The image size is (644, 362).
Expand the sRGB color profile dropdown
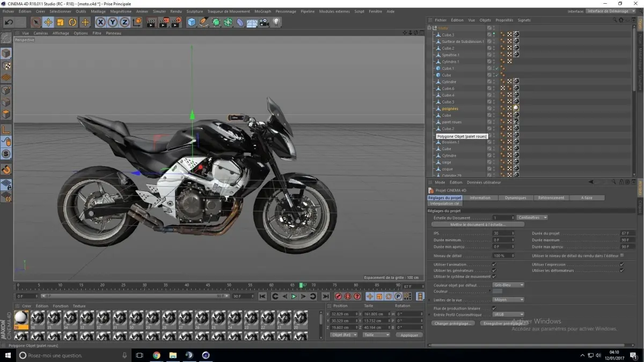point(508,315)
